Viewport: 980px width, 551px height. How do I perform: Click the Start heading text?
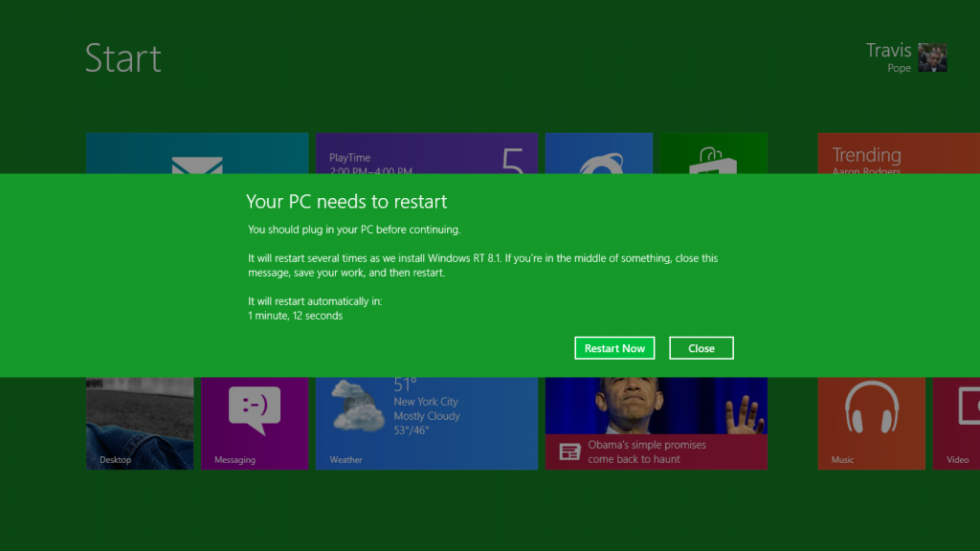click(x=123, y=58)
